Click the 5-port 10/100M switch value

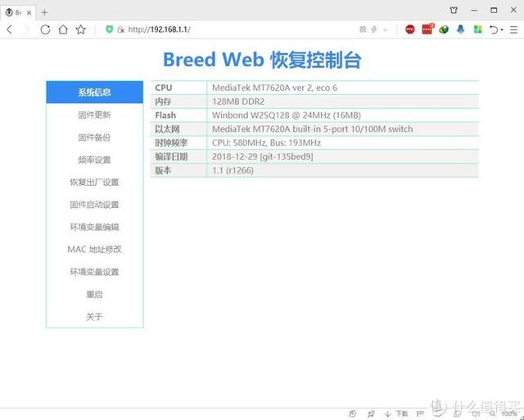tap(312, 129)
